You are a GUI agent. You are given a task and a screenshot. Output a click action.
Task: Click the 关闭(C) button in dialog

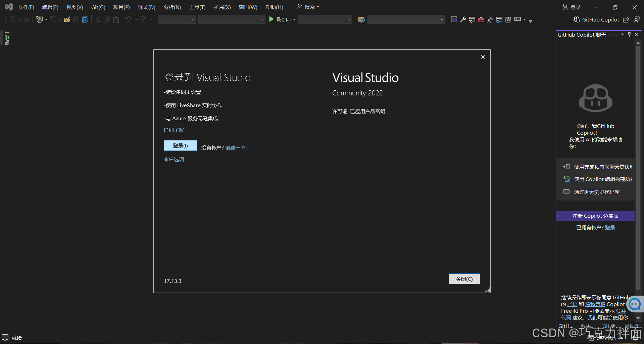tap(464, 279)
